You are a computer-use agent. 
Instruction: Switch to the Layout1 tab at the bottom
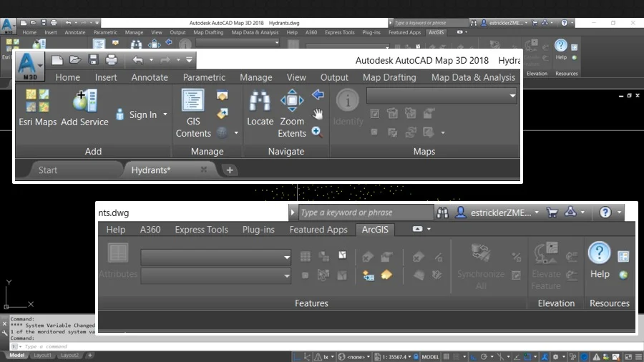tap(42, 356)
